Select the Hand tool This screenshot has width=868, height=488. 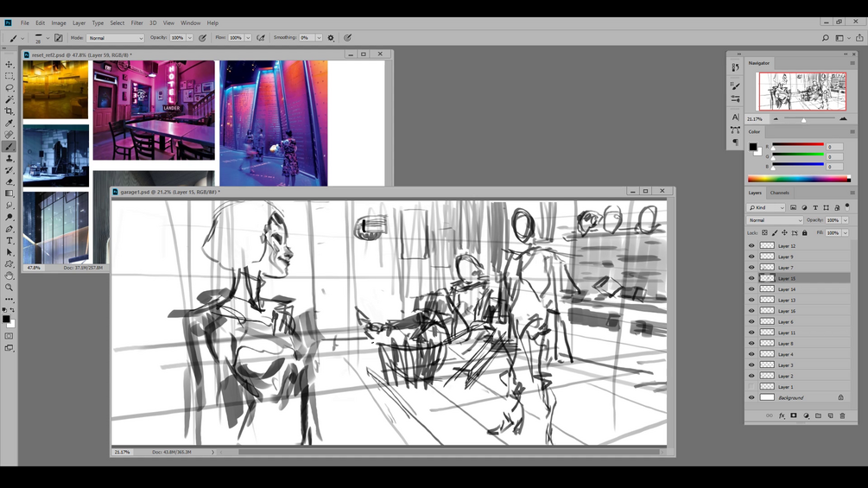coord(10,276)
